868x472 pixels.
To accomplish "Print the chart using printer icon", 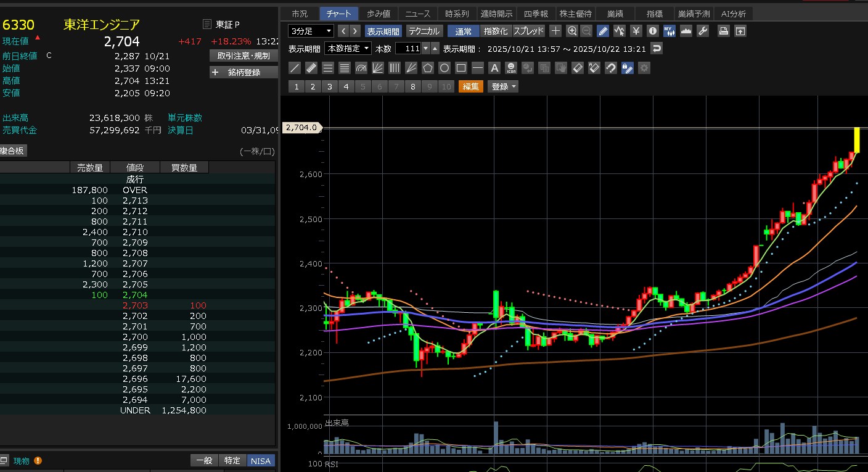I will point(724,31).
